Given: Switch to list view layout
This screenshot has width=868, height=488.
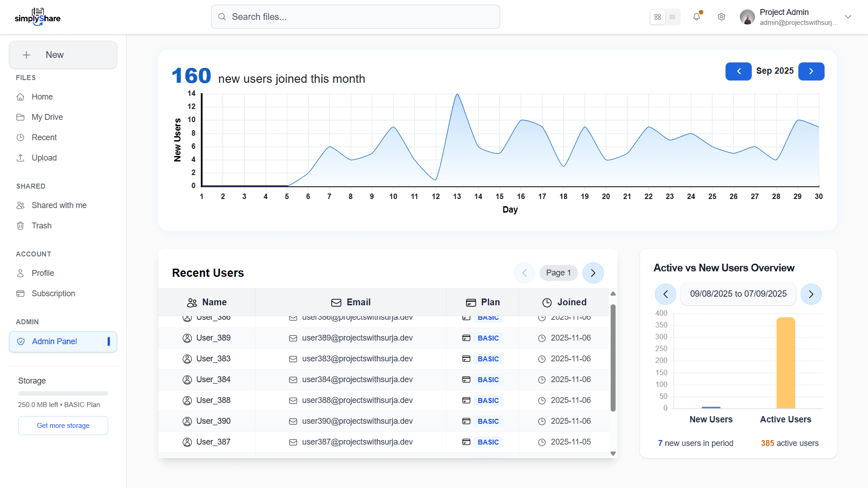Looking at the screenshot, I should point(673,17).
